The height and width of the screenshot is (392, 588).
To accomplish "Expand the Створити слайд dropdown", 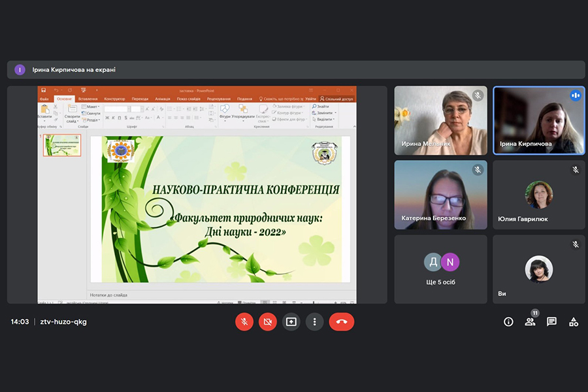I will coord(72,119).
